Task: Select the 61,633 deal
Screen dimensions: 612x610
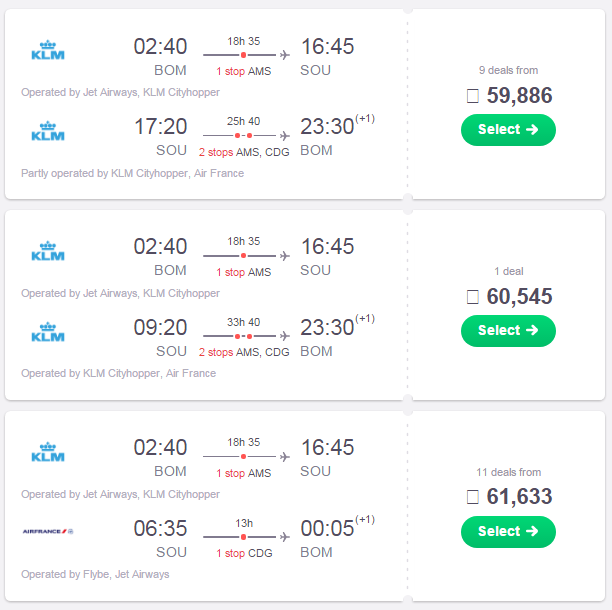Action: coord(508,532)
